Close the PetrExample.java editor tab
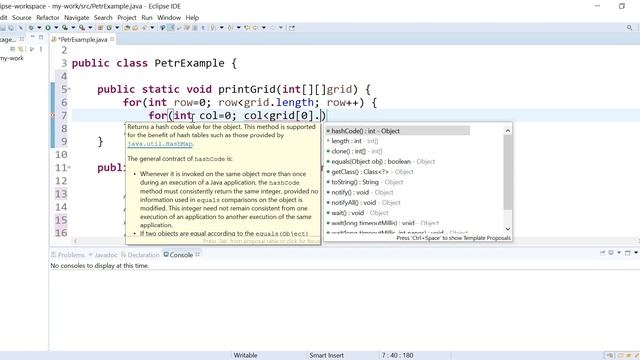This screenshot has width=640, height=360. [x=112, y=39]
